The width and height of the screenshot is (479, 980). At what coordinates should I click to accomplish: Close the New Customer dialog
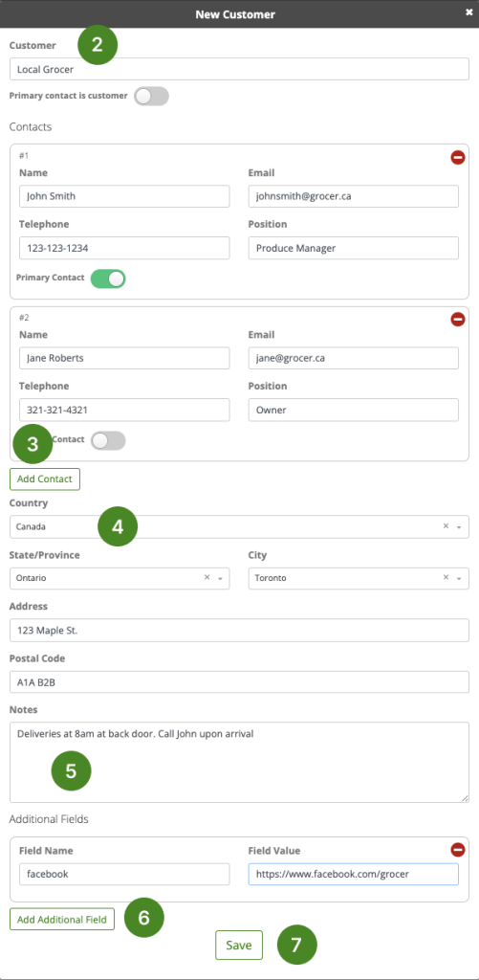(468, 12)
